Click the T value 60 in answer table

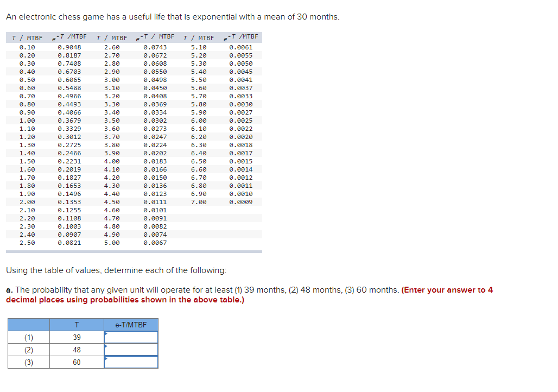(77, 362)
